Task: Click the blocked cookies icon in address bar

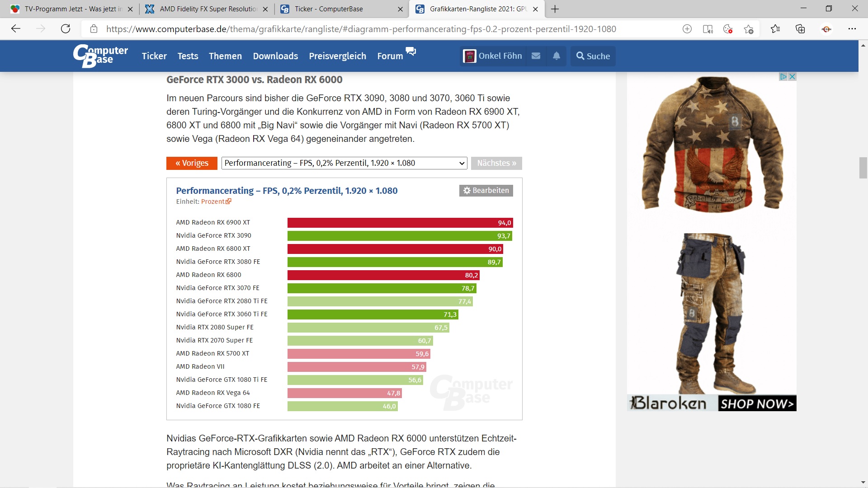Action: [x=728, y=29]
